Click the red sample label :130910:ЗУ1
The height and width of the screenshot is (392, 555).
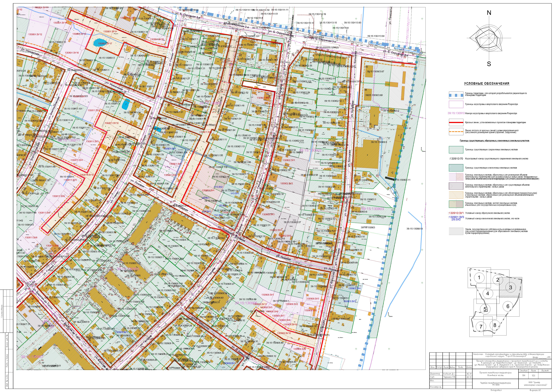(456, 213)
